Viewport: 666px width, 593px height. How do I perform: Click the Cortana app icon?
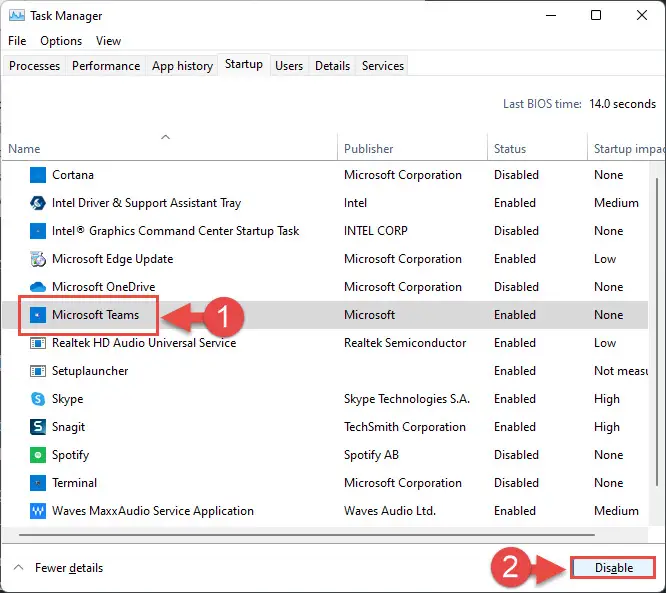coord(38,175)
